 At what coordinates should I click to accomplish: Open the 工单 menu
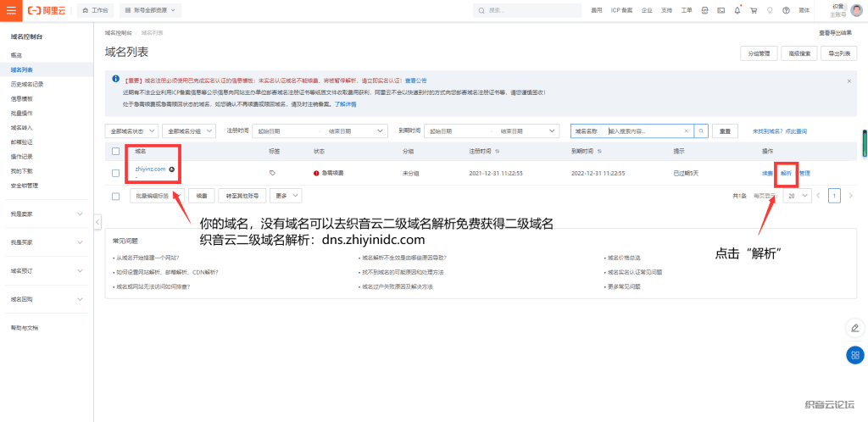click(x=686, y=10)
